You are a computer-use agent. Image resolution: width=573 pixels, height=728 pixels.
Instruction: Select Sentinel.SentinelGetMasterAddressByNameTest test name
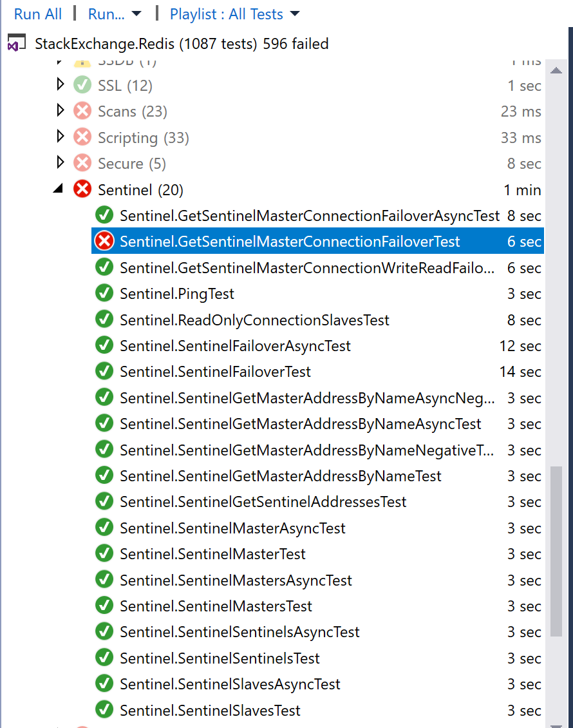point(280,476)
